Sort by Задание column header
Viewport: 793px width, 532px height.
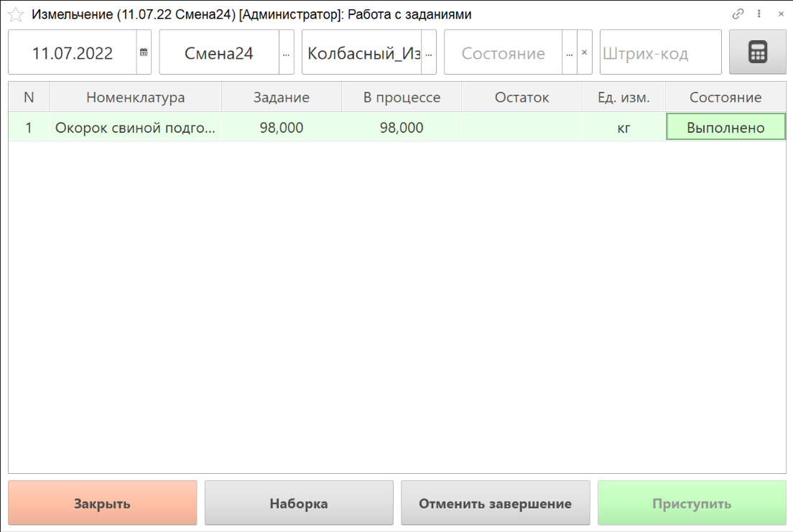[x=281, y=98]
